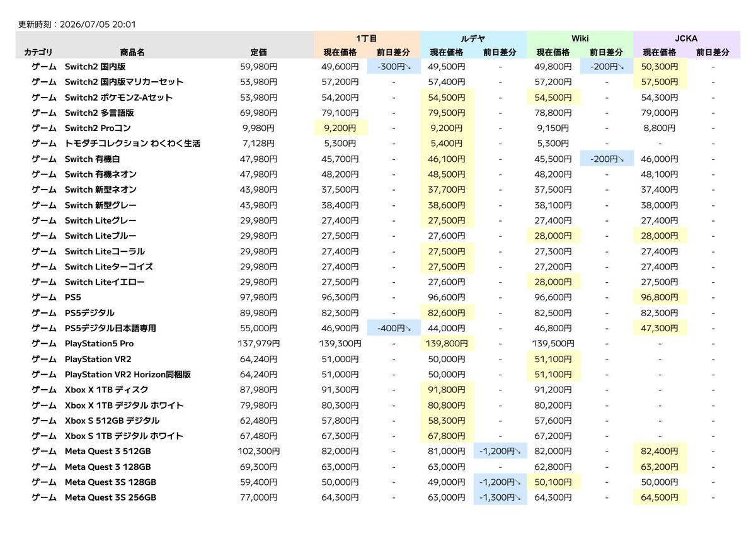Select Meta Quest 3 512GB product name
Image resolution: width=756 pixels, height=534 pixels.
[108, 452]
